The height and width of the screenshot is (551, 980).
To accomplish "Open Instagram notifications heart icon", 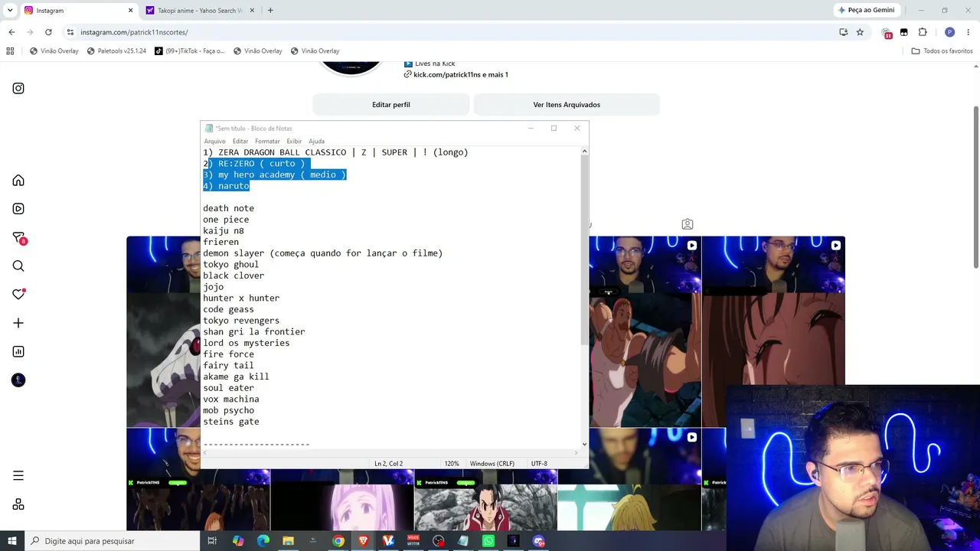I will pyautogui.click(x=18, y=295).
